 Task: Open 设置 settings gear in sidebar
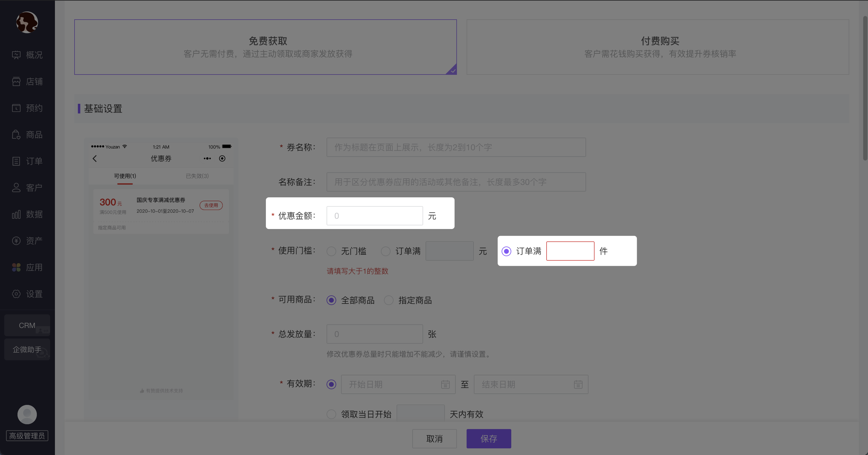(x=16, y=294)
